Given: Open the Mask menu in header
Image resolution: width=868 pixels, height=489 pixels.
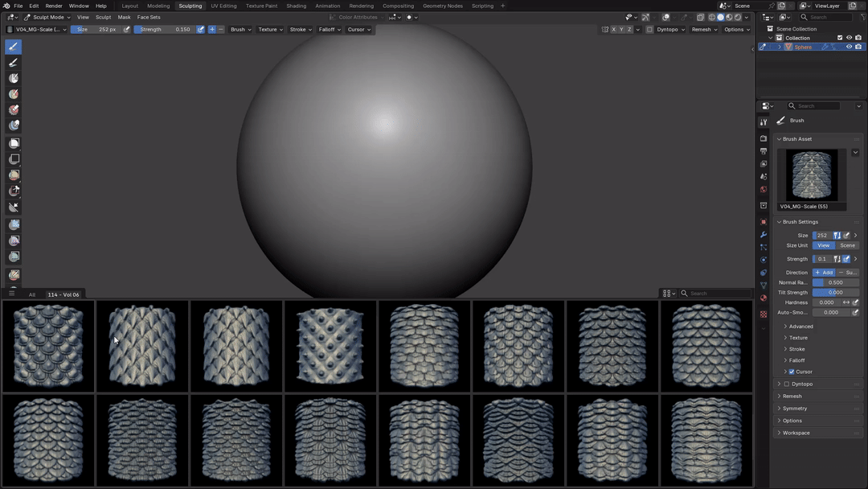Looking at the screenshot, I should pos(124,17).
